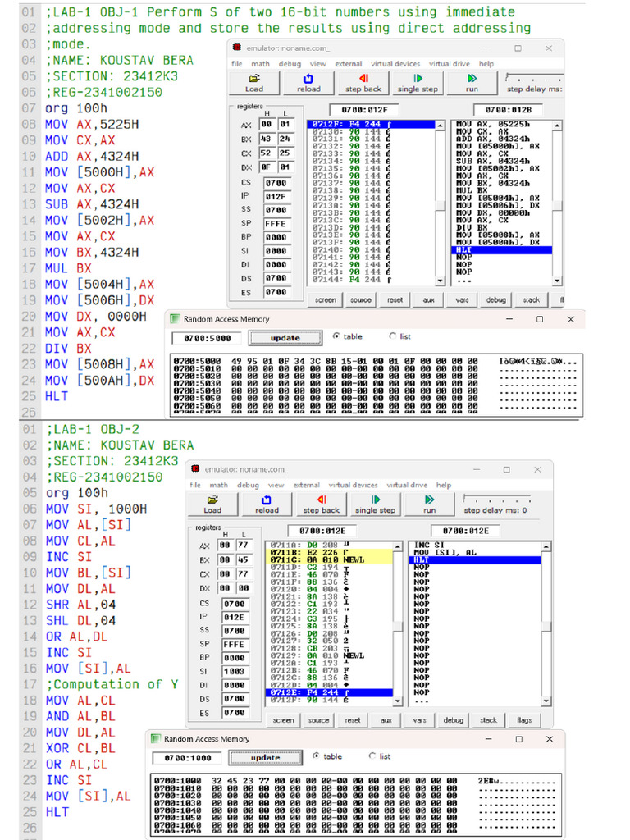Open debug menu in emulator showing IP 012E
630x840 pixels.
(248, 485)
